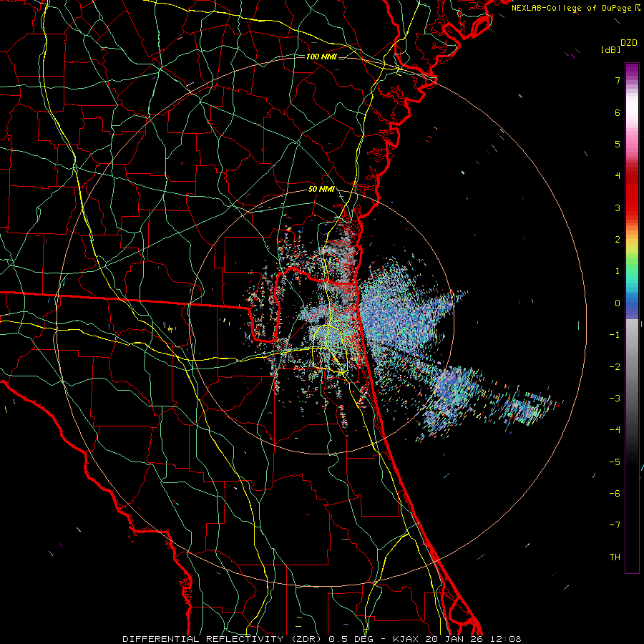Click the 3 value on the color scale
The image size is (644, 644).
click(618, 208)
